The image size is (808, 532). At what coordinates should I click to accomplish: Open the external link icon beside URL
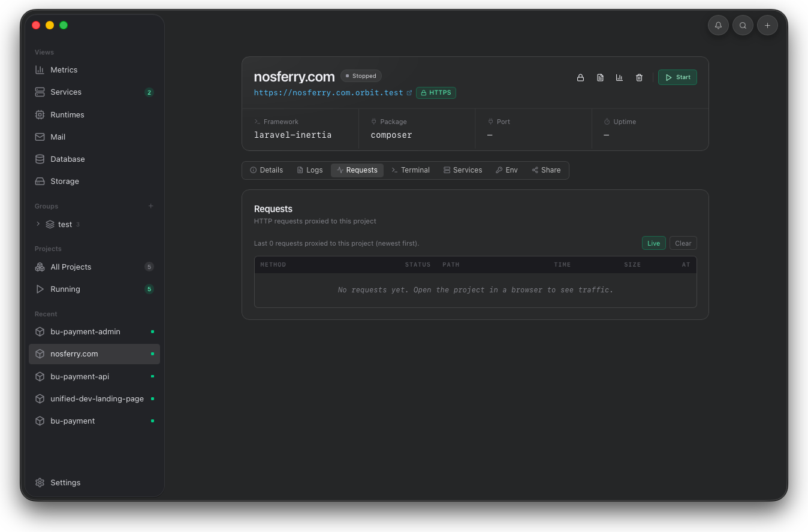(x=409, y=93)
